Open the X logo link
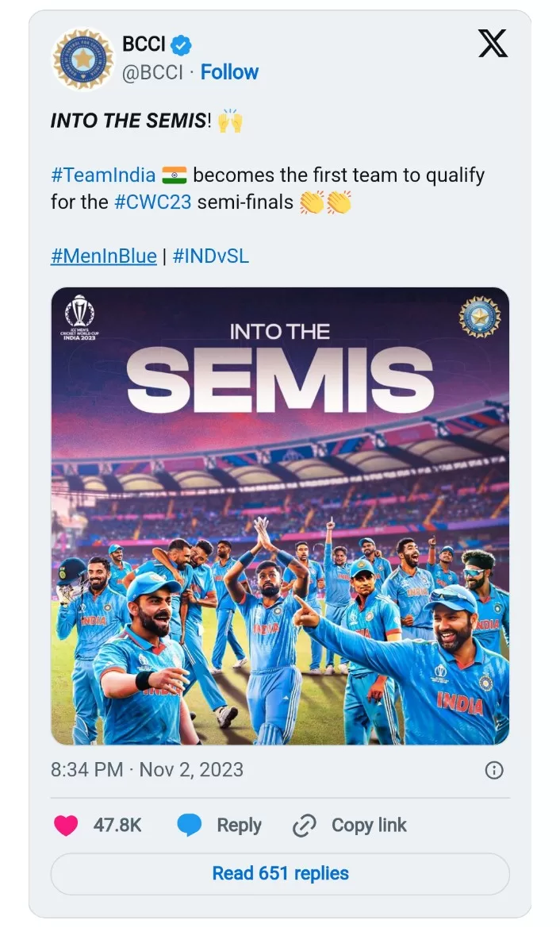This screenshot has width=560, height=928. click(493, 43)
